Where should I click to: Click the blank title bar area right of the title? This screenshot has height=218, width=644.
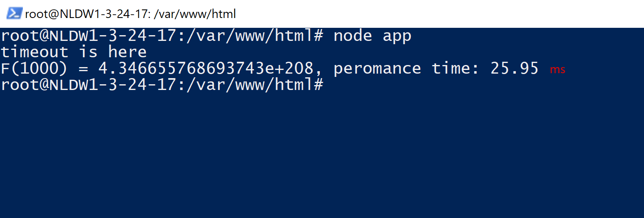439,14
